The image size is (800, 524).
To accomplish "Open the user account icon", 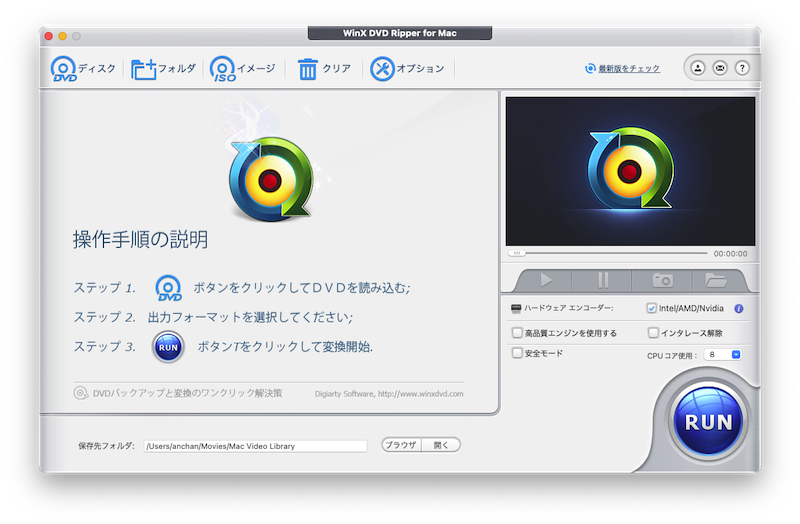I will tap(697, 68).
